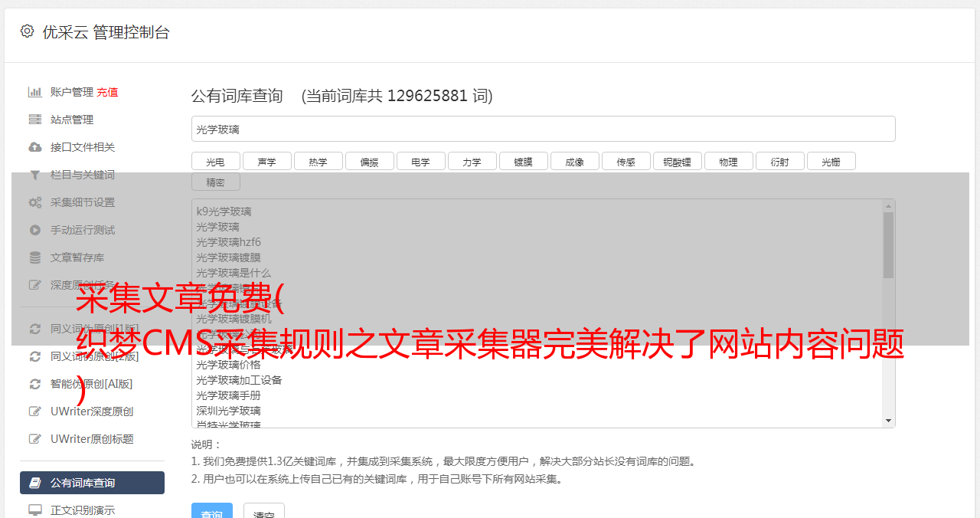Click the refresh icon for 同义词伪原创[1版]
This screenshot has width=980, height=518.
(34, 329)
